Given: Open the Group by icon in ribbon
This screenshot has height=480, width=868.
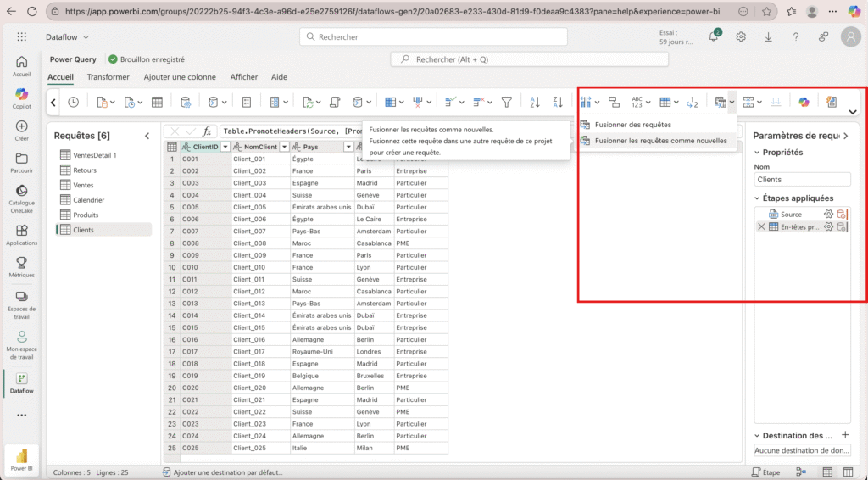Looking at the screenshot, I should point(614,102).
